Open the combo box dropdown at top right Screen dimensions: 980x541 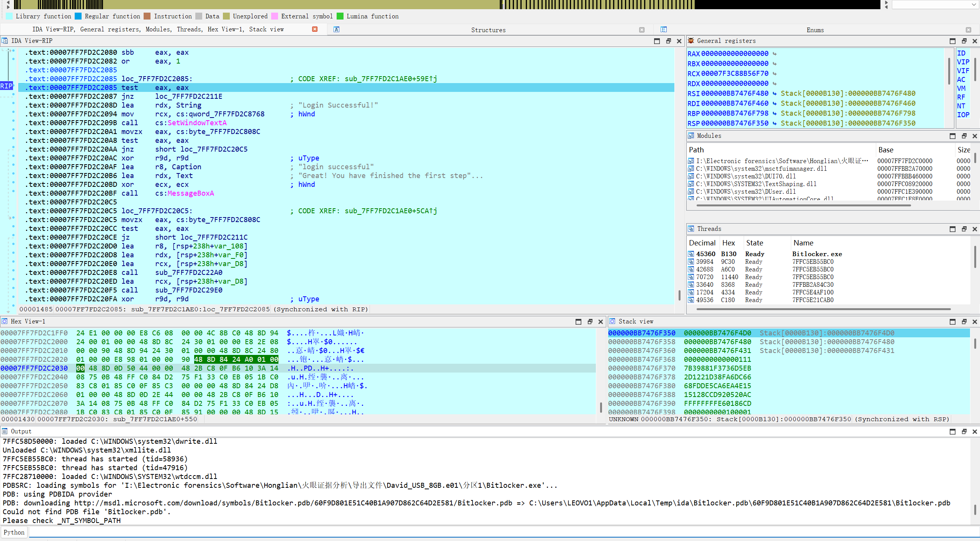pos(973,5)
